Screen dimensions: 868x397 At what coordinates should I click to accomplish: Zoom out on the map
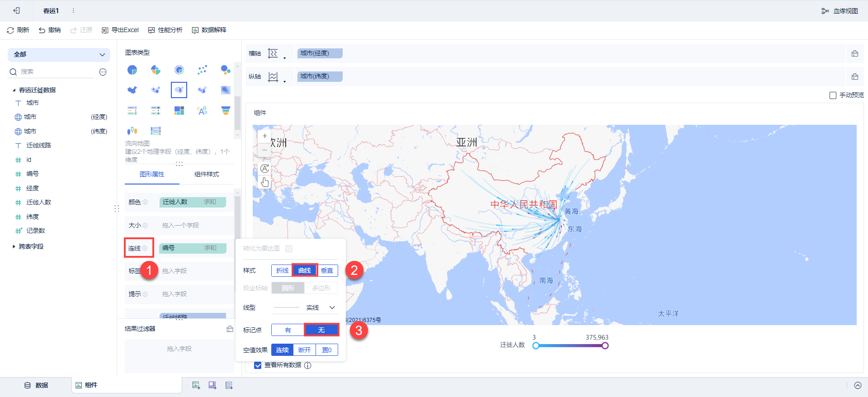coord(265,150)
